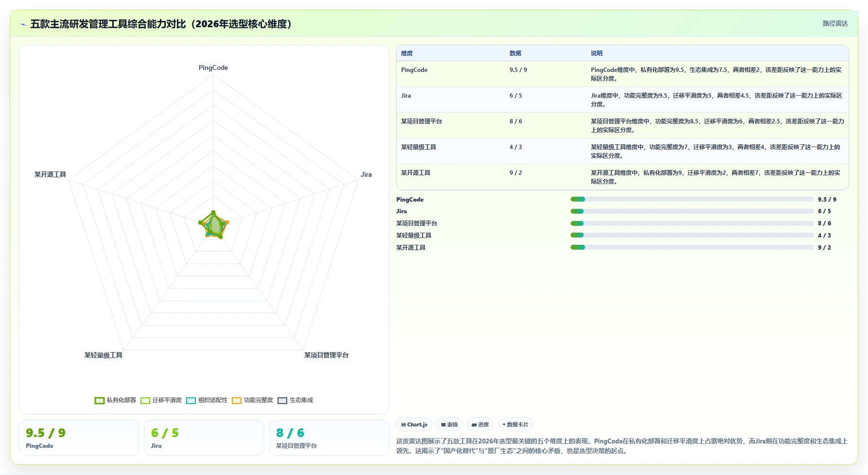The width and height of the screenshot is (868, 475).
Task: Click the Jira row name in table
Action: click(x=406, y=96)
